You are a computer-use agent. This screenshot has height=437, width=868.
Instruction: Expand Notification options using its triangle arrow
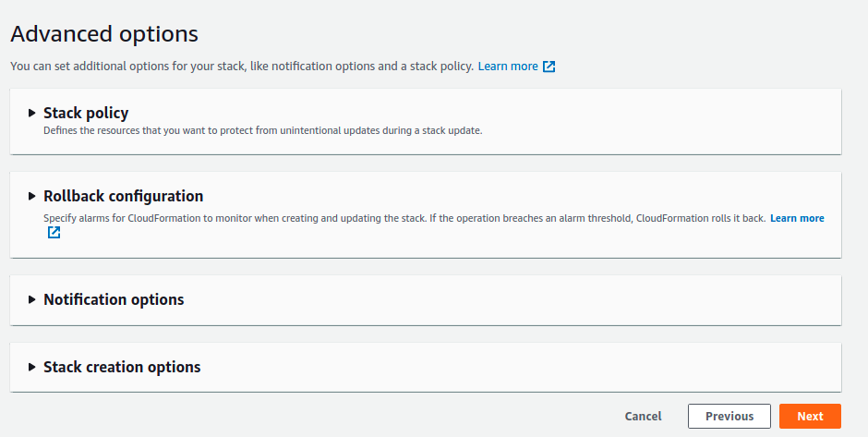coord(32,299)
